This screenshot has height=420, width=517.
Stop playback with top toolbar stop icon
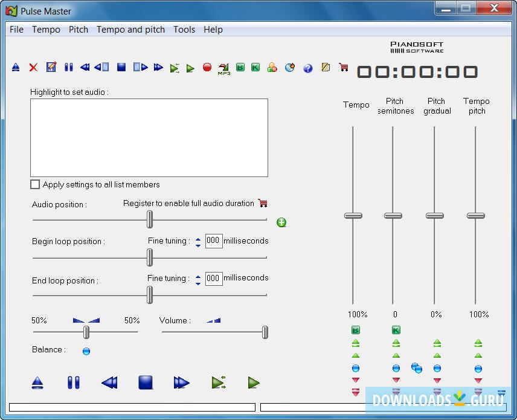pos(121,67)
